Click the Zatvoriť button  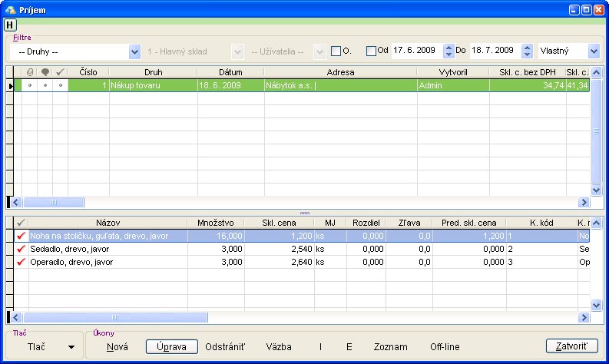tap(571, 346)
